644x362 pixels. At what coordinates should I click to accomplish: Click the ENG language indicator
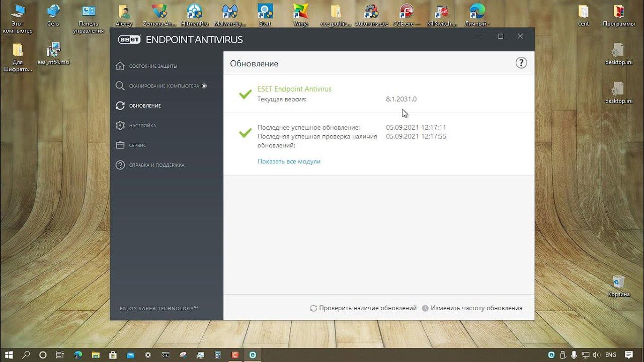610,355
